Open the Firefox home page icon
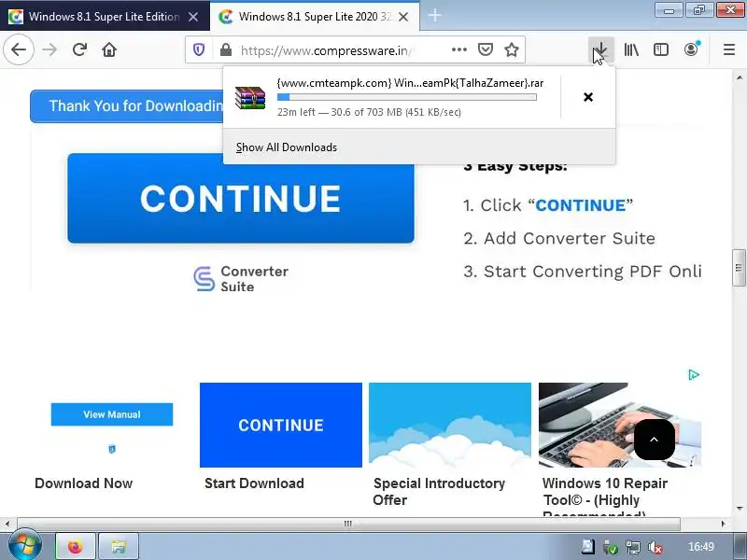This screenshot has width=747, height=560. 109,49
